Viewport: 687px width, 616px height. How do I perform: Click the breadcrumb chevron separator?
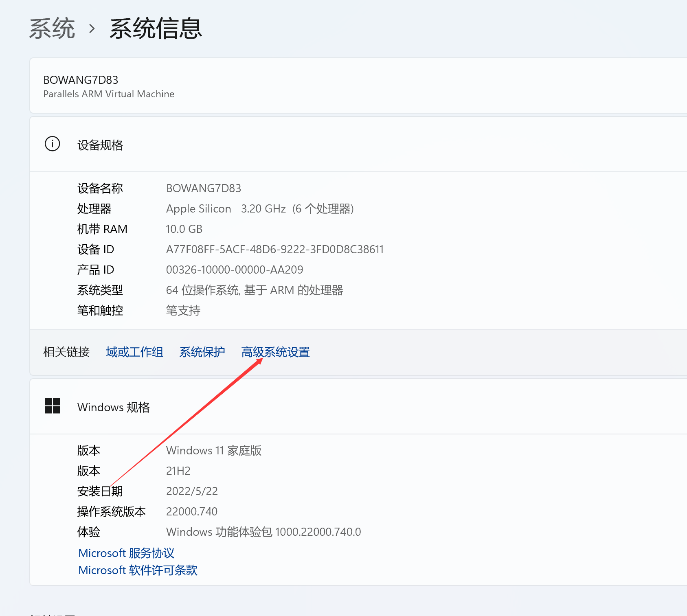92,29
